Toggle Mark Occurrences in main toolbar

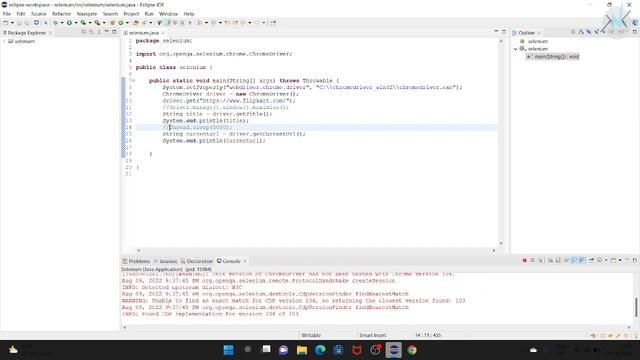(167, 23)
